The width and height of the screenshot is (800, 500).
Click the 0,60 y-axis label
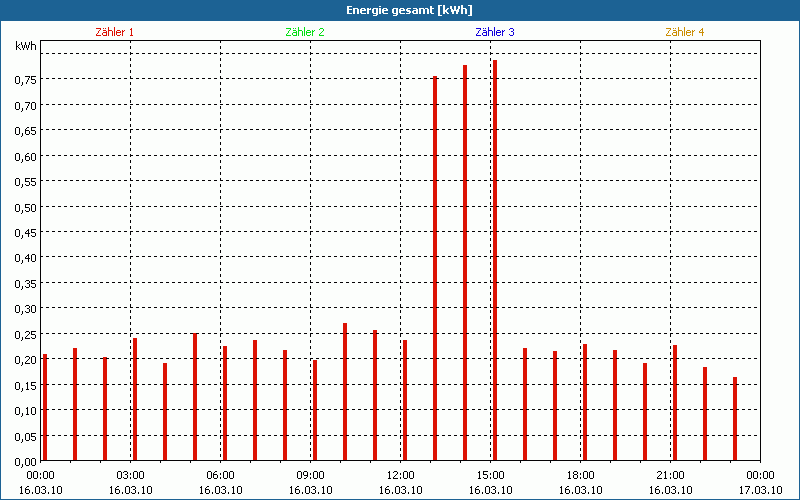click(x=26, y=156)
